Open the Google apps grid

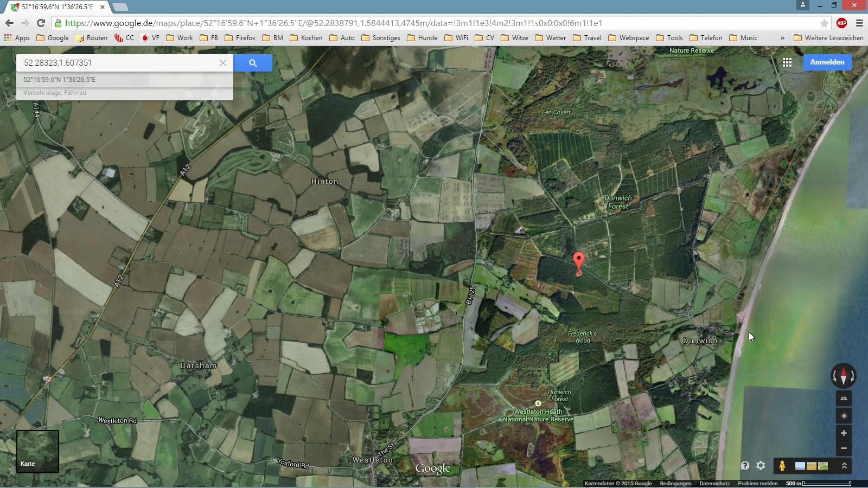[x=787, y=62]
